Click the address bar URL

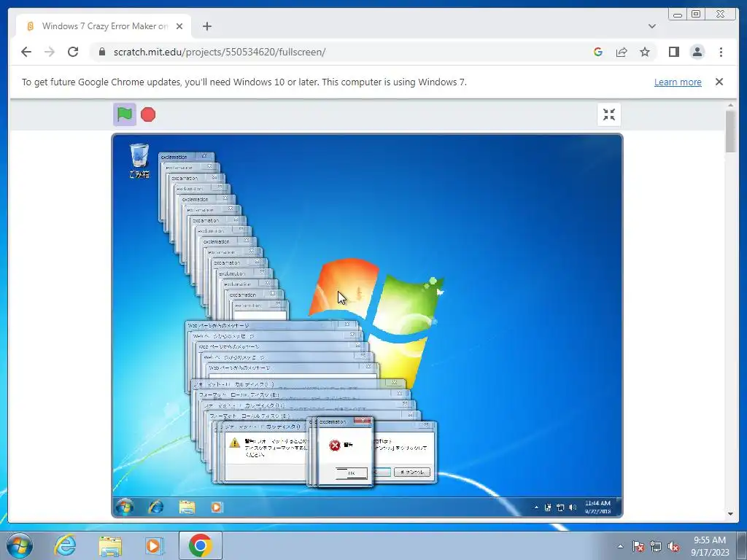[220, 52]
